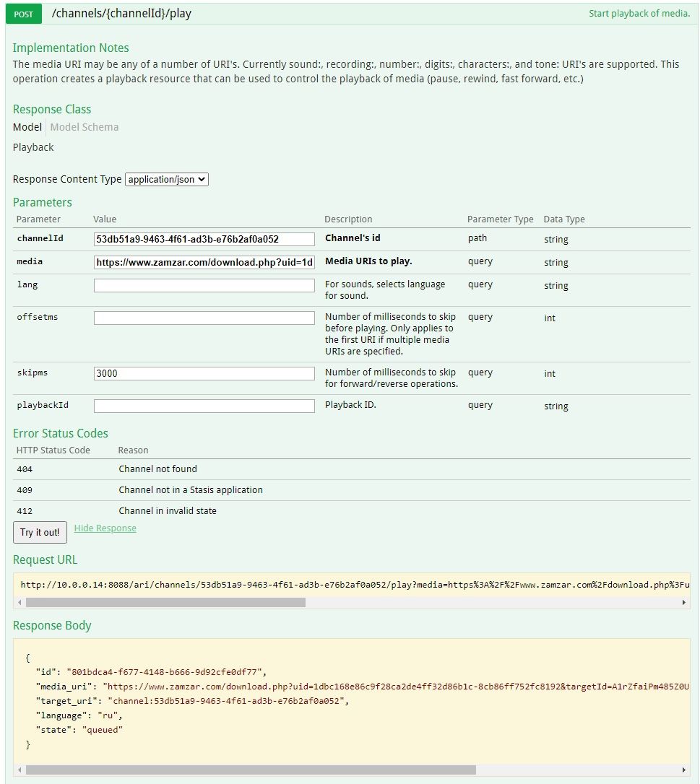This screenshot has height=784, width=700.
Task: Click the green POST method badge
Action: click(x=23, y=14)
